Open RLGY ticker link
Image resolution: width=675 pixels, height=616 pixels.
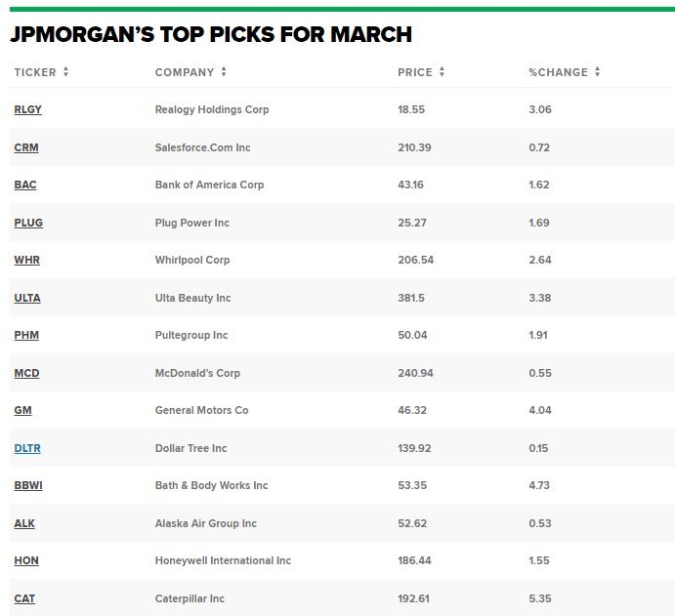(x=27, y=109)
